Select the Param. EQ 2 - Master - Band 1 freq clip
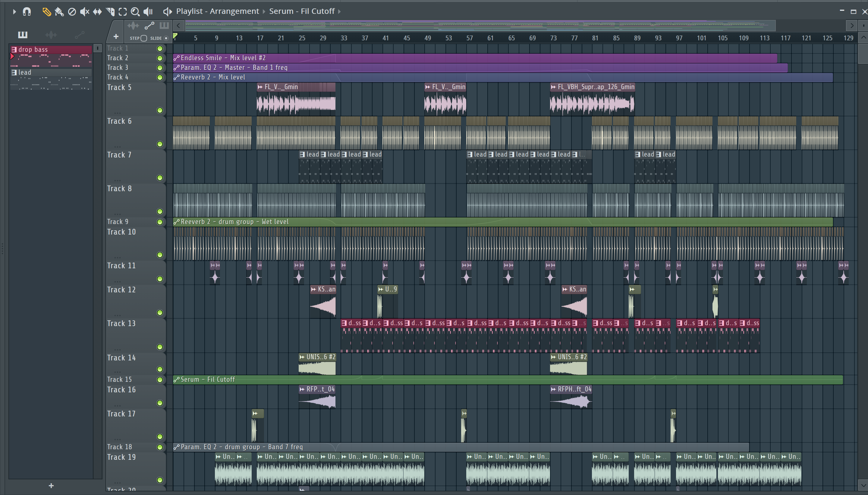 480,68
